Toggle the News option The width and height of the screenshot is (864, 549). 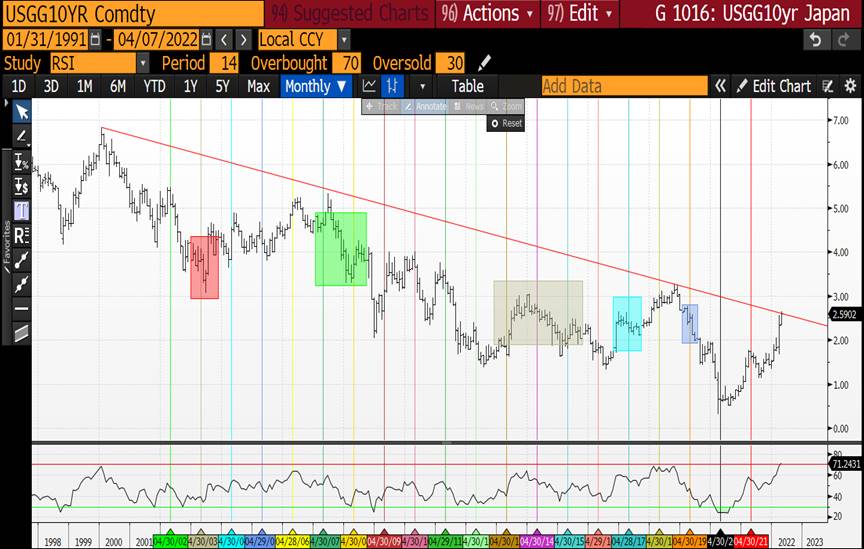pos(468,106)
